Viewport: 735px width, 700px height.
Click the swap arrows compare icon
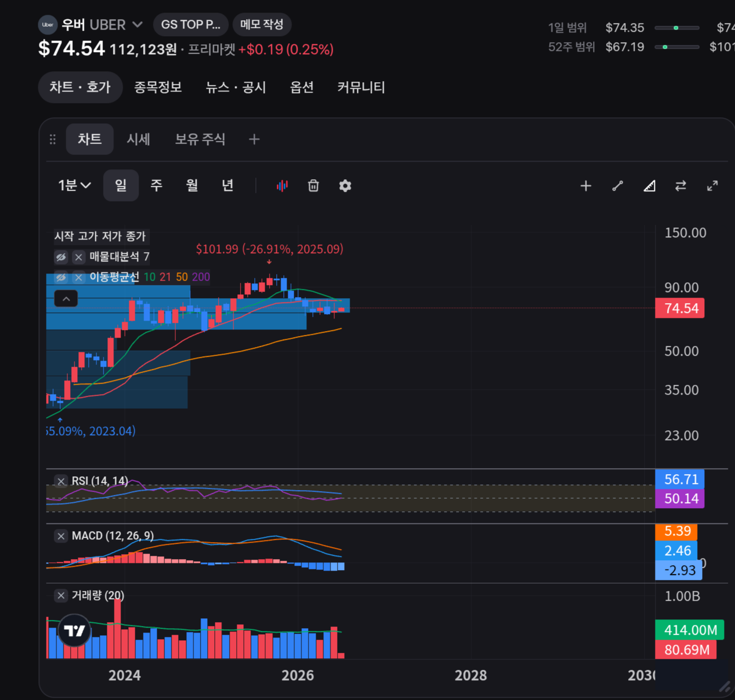pos(681,186)
